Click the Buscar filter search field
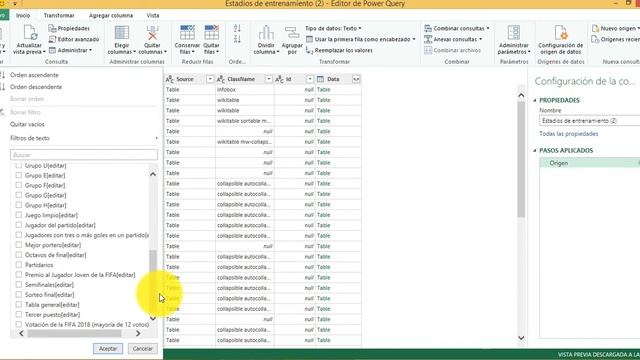This screenshot has width=640, height=360. point(84,155)
